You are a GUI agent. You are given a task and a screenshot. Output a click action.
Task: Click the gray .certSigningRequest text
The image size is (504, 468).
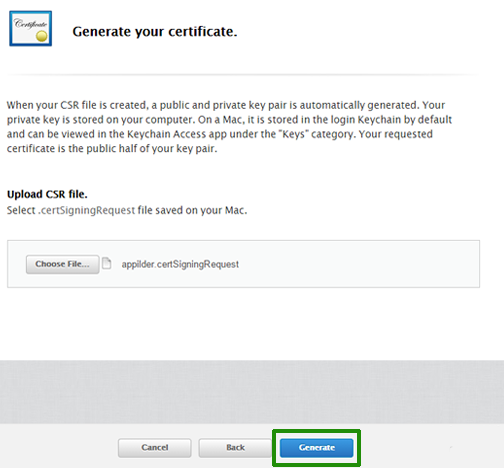(x=87, y=210)
